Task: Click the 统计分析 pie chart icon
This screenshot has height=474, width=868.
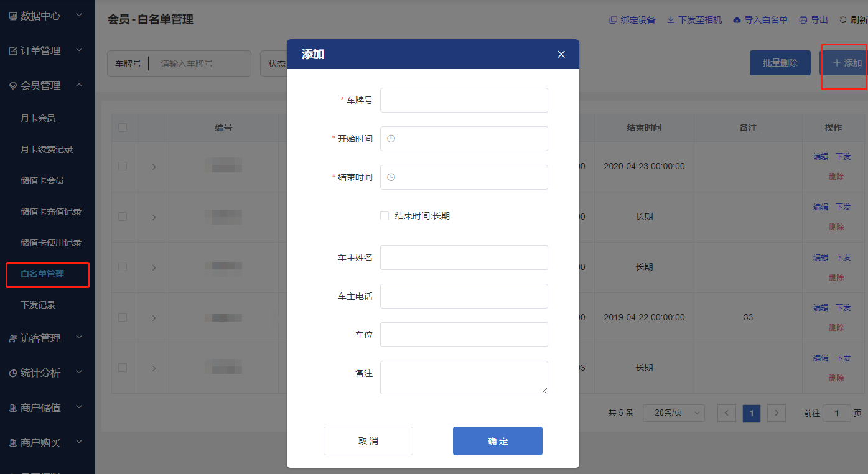Action: coord(13,373)
